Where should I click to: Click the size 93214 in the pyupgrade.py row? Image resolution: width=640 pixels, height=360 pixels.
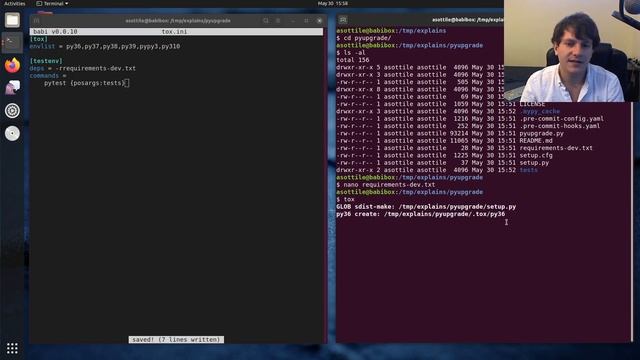(x=459, y=133)
